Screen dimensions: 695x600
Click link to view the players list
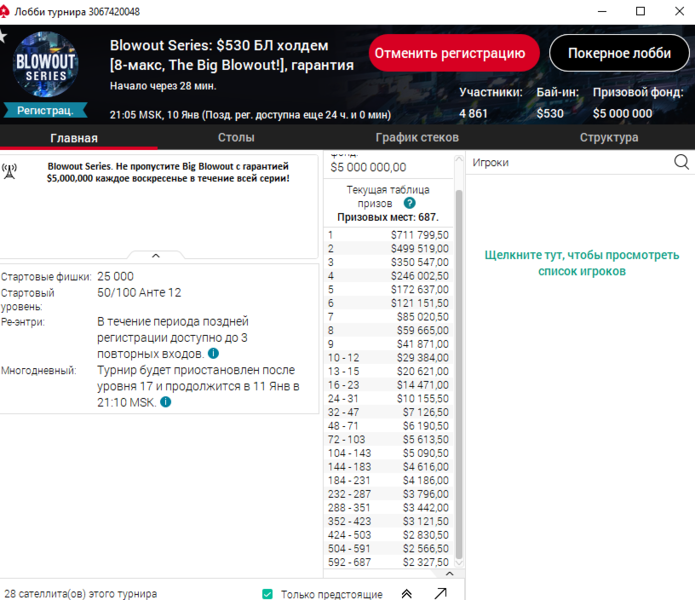tap(580, 263)
